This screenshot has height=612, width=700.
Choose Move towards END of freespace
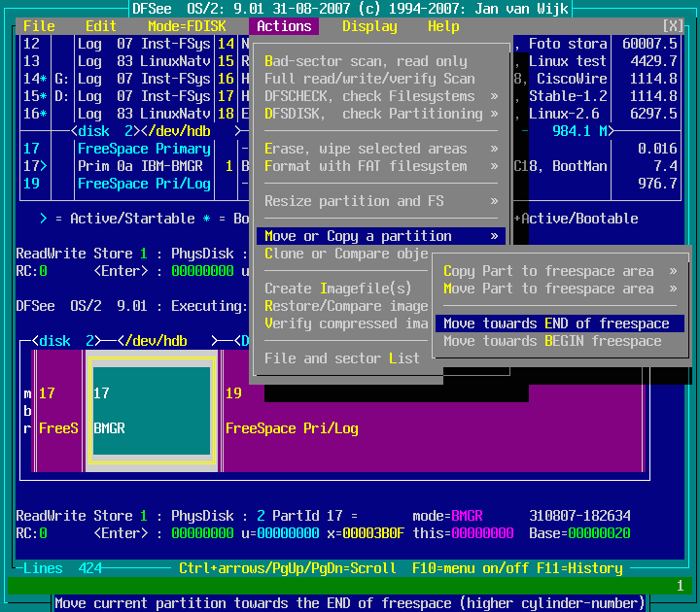[558, 323]
